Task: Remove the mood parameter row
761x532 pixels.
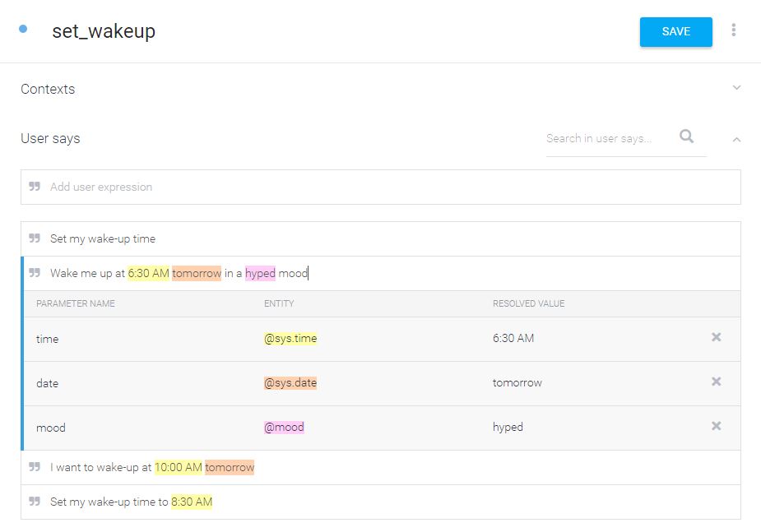Action: (x=716, y=426)
